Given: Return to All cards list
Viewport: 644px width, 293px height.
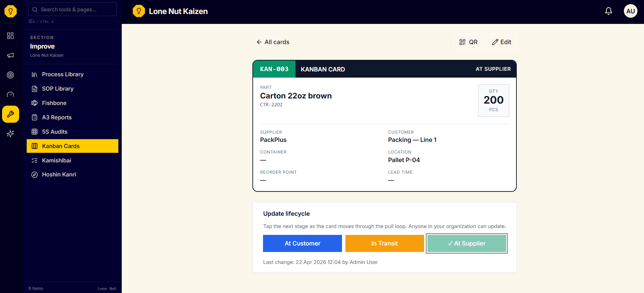Looking at the screenshot, I should click(x=273, y=42).
